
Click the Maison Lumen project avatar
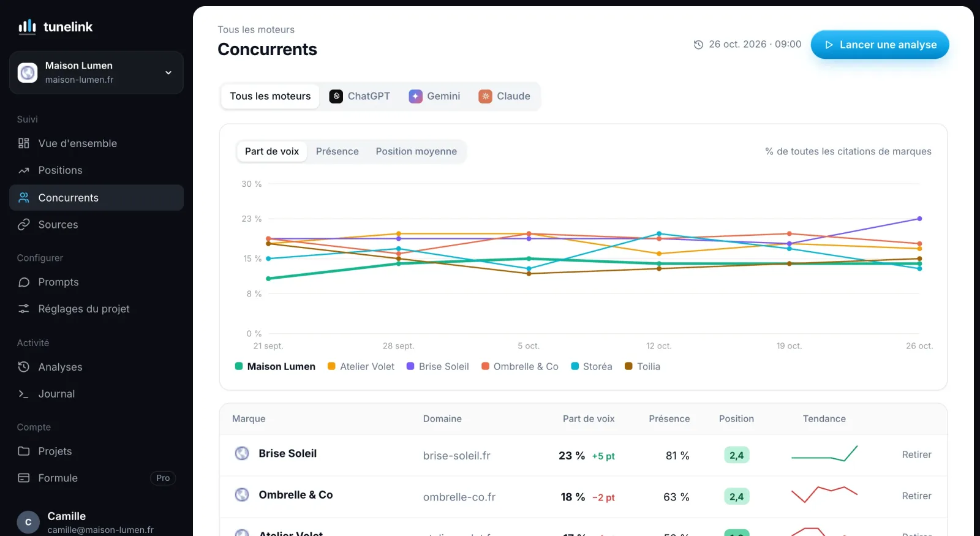click(x=28, y=72)
